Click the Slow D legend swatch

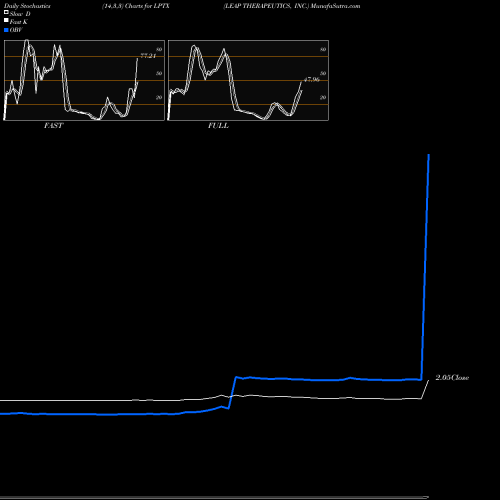(x=6, y=13)
